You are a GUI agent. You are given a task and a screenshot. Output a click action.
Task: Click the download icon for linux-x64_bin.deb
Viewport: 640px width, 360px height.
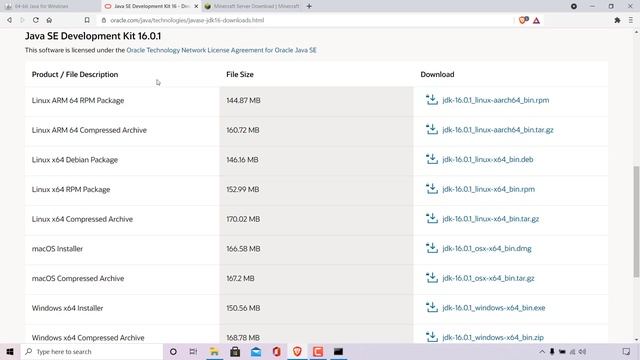coord(432,159)
